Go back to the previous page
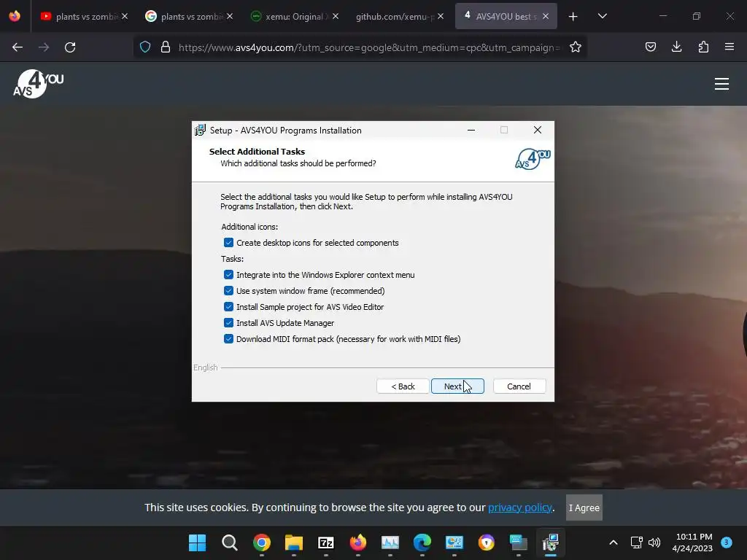This screenshot has width=747, height=560. tap(18, 47)
